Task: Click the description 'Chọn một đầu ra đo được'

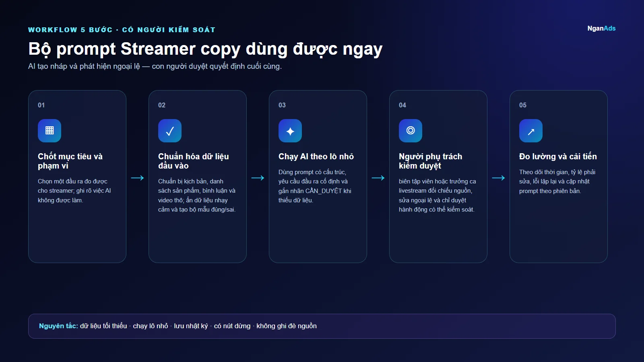Action: click(x=74, y=191)
